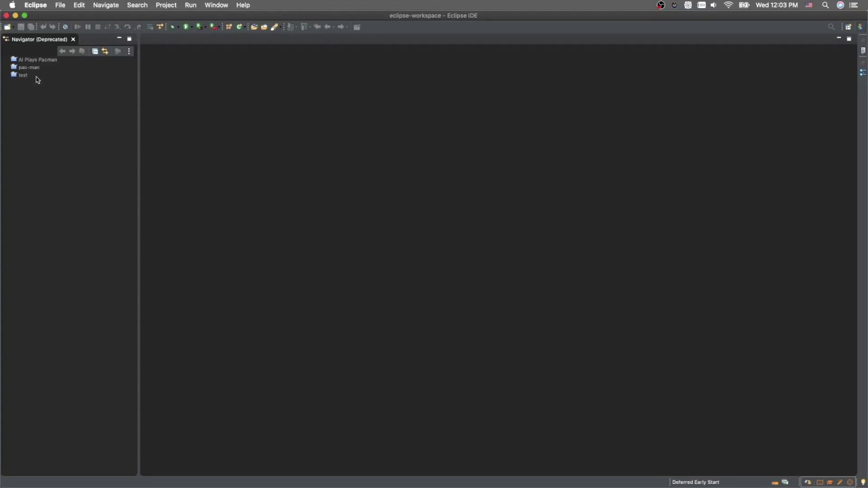Screen dimensions: 868x488
Task: Click the Debug bug icon in toolbar
Action: point(172,27)
